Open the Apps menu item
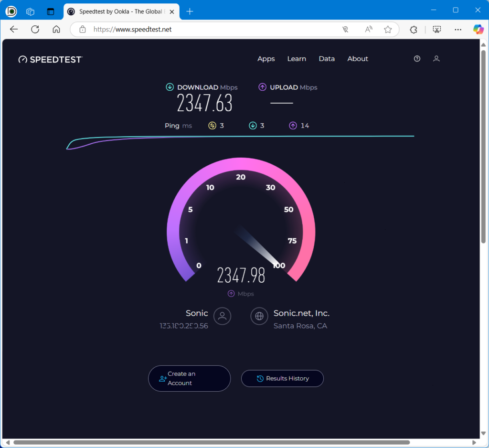The height and width of the screenshot is (448, 489). (x=266, y=58)
